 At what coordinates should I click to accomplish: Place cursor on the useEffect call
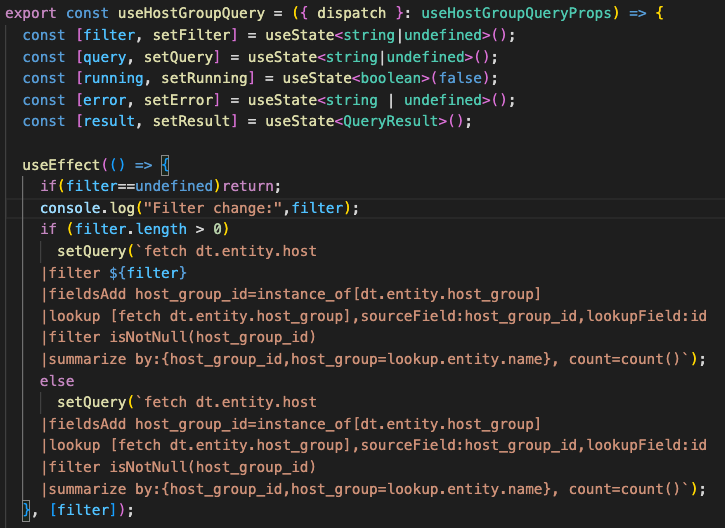click(x=60, y=164)
